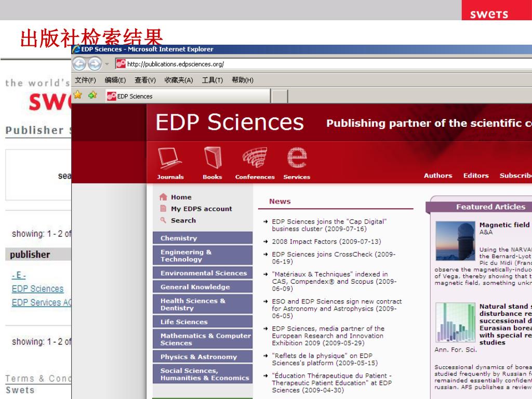This screenshot has width=532, height=399.
Task: Open the 收藏夹(A) menu
Action: pyautogui.click(x=179, y=80)
